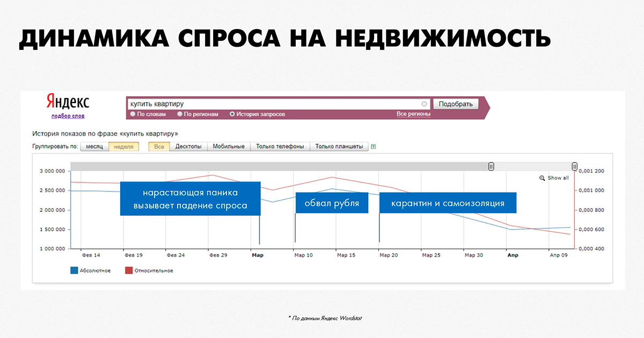This screenshot has height=338, width=644.
Task: Open the 'Все регионы' link
Action: click(413, 114)
